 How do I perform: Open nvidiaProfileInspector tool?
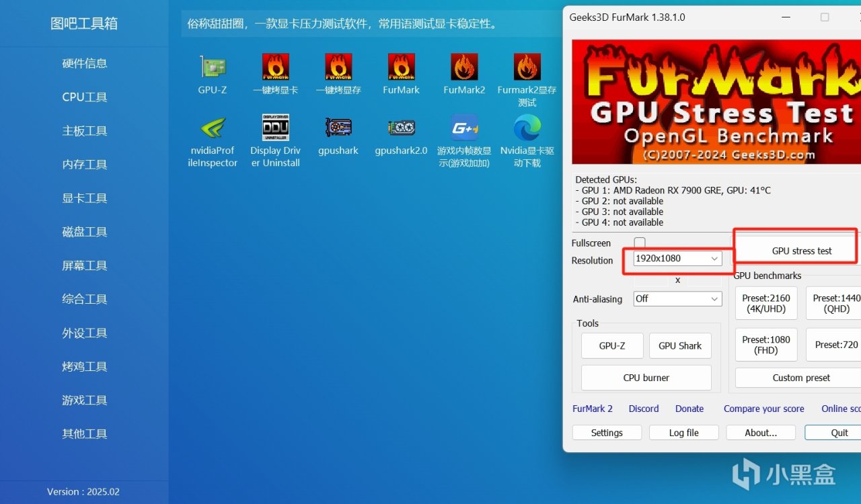(213, 128)
